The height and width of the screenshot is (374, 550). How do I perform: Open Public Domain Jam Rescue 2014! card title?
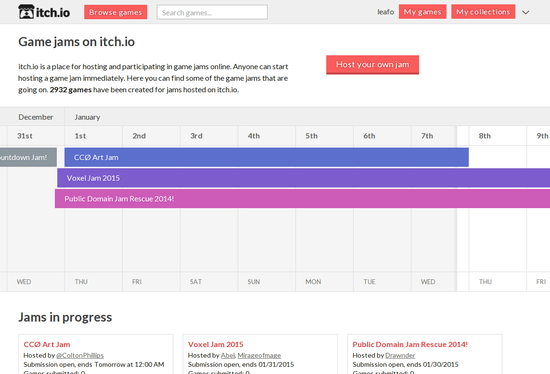(410, 345)
